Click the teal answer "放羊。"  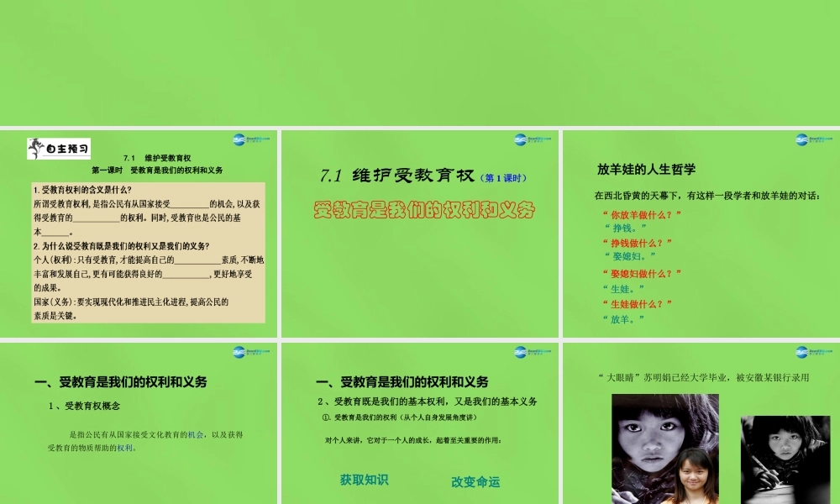623,319
